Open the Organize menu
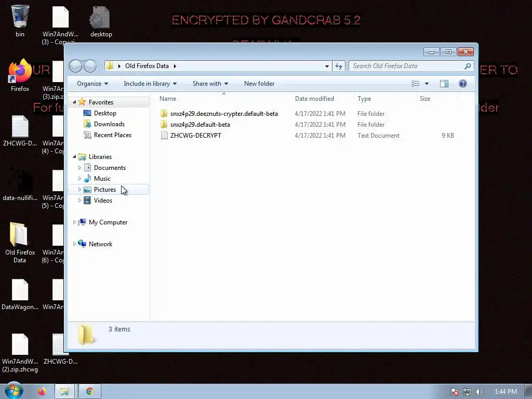 (92, 84)
